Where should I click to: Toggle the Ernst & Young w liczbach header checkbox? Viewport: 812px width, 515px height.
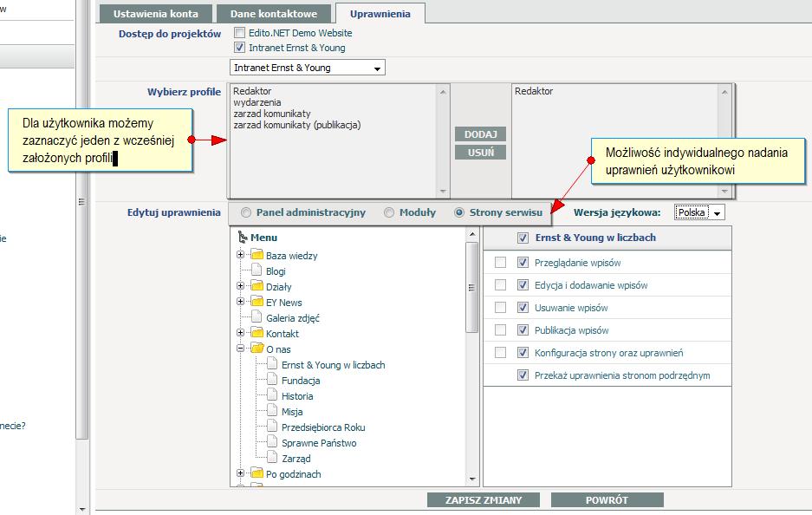click(x=523, y=238)
